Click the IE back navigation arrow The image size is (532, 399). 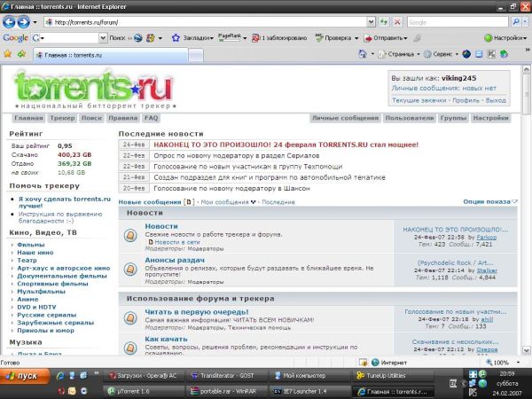12,21
